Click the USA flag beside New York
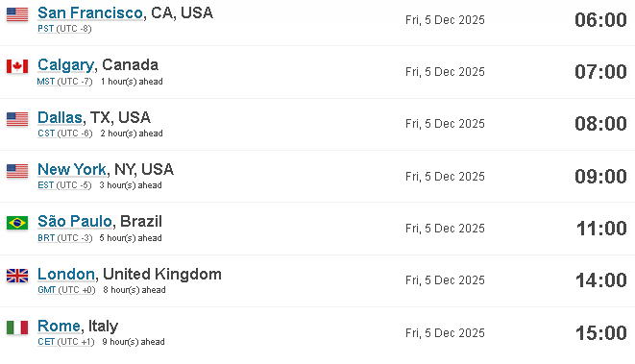635x364 pixels. coord(17,171)
